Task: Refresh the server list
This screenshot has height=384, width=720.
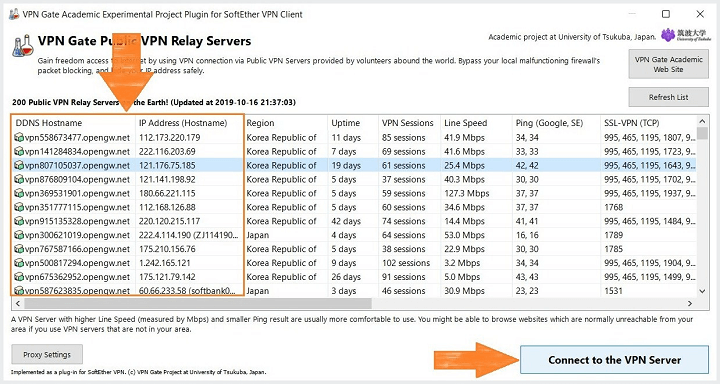Action: [x=668, y=97]
